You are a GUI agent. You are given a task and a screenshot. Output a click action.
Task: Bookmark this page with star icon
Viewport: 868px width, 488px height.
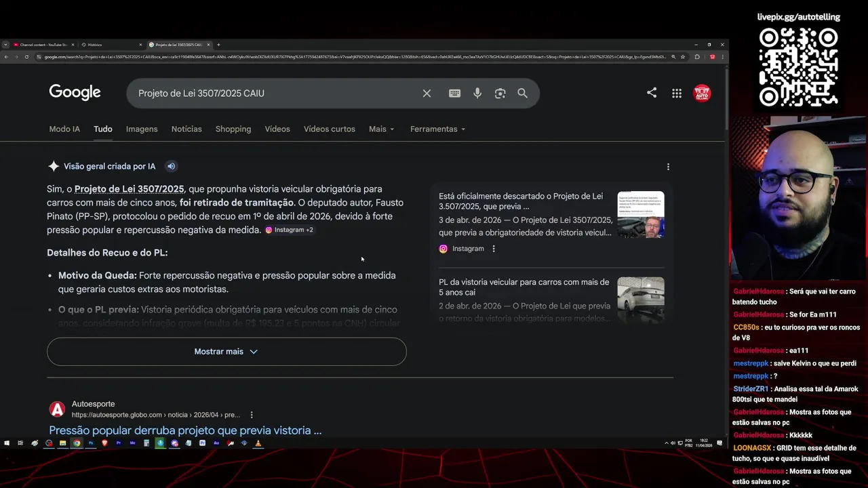pyautogui.click(x=683, y=57)
